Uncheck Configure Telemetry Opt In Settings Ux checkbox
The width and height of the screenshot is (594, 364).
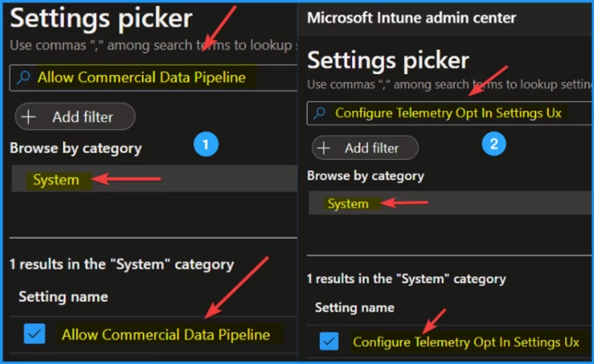(x=329, y=341)
